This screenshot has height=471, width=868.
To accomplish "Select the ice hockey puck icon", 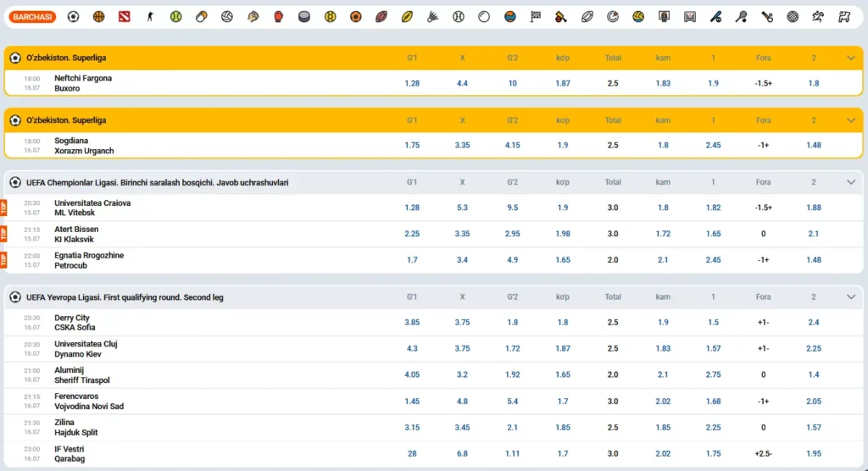I will click(304, 17).
